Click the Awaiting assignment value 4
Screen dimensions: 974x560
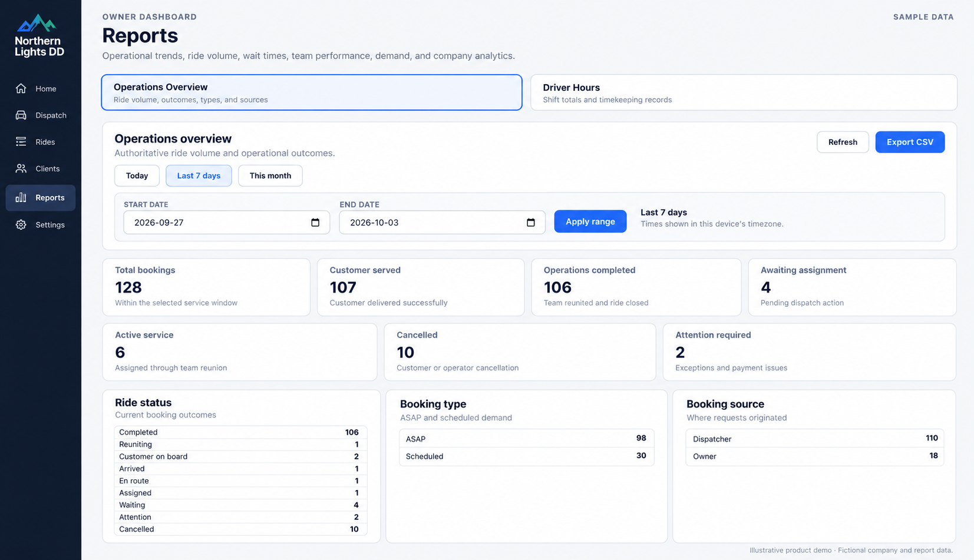click(765, 287)
